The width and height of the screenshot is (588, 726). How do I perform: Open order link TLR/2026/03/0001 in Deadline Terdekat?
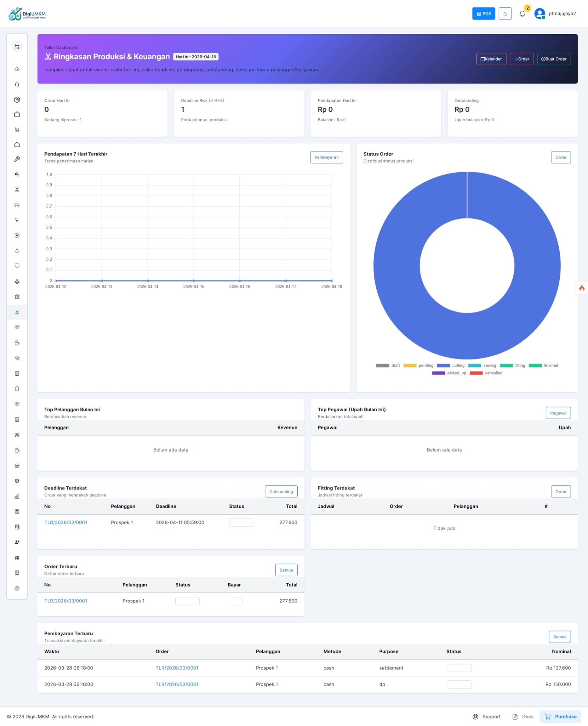click(66, 522)
